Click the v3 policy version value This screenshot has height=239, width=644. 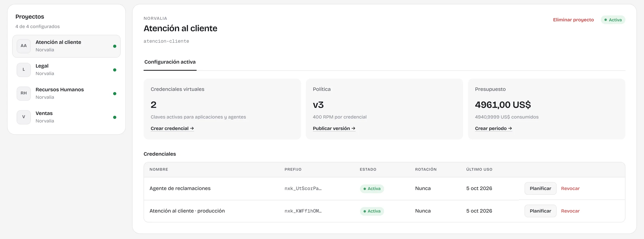pos(318,105)
